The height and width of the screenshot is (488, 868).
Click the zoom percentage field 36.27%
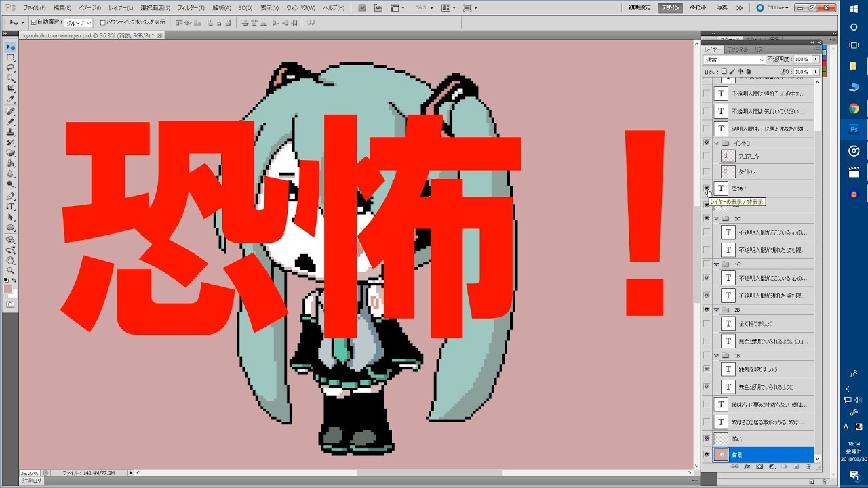click(29, 473)
